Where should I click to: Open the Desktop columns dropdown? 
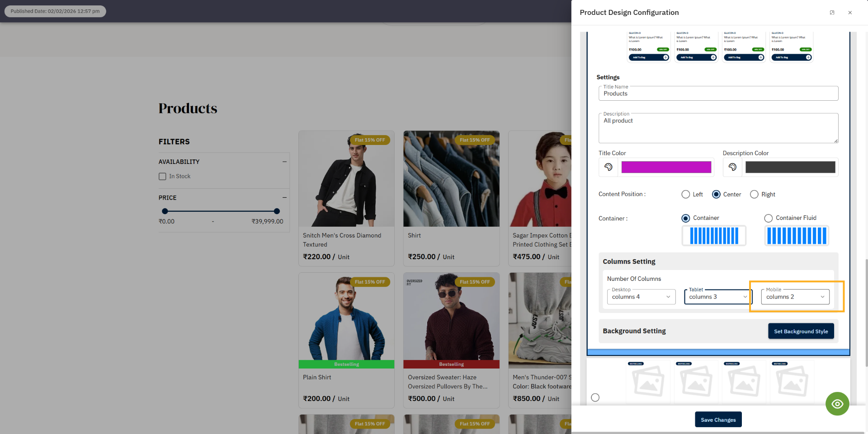(641, 297)
